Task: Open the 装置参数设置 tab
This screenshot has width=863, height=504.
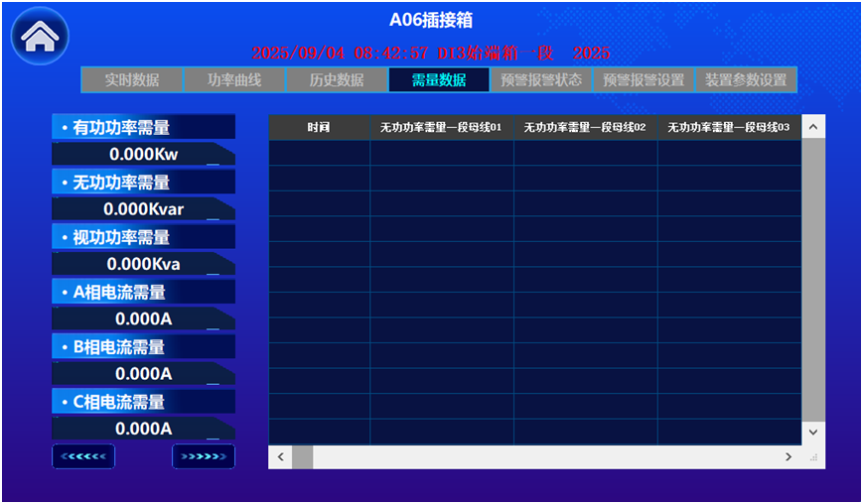Action: [746, 79]
